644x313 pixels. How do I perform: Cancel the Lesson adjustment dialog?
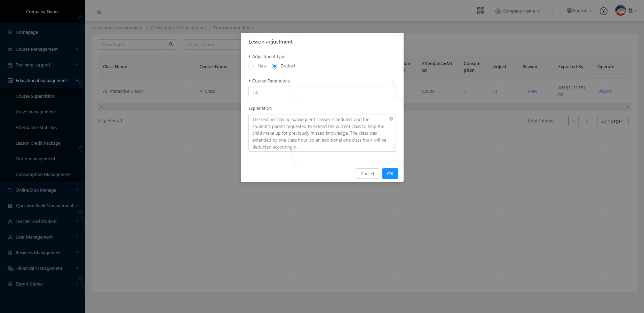point(367,174)
